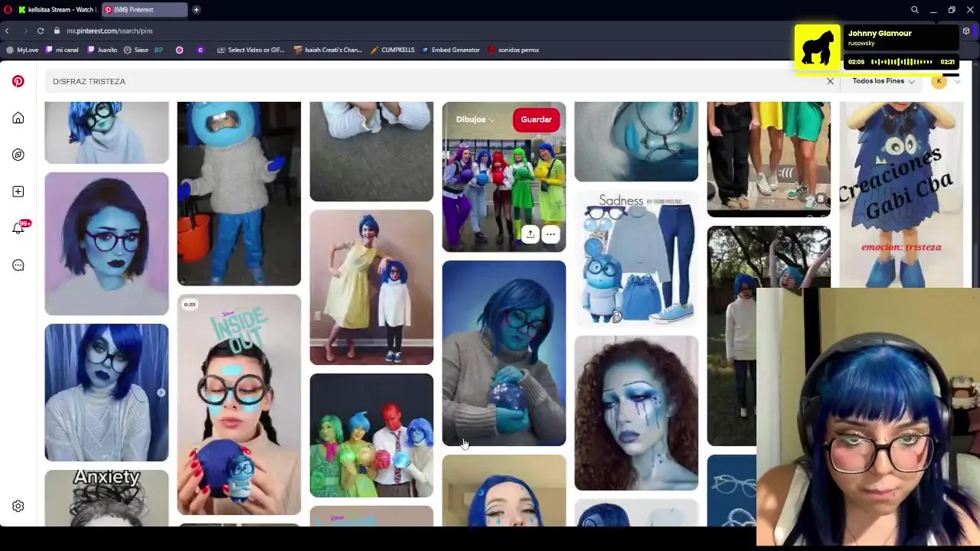Click the Create plus icon in sidebar
The image size is (980, 551).
18,191
